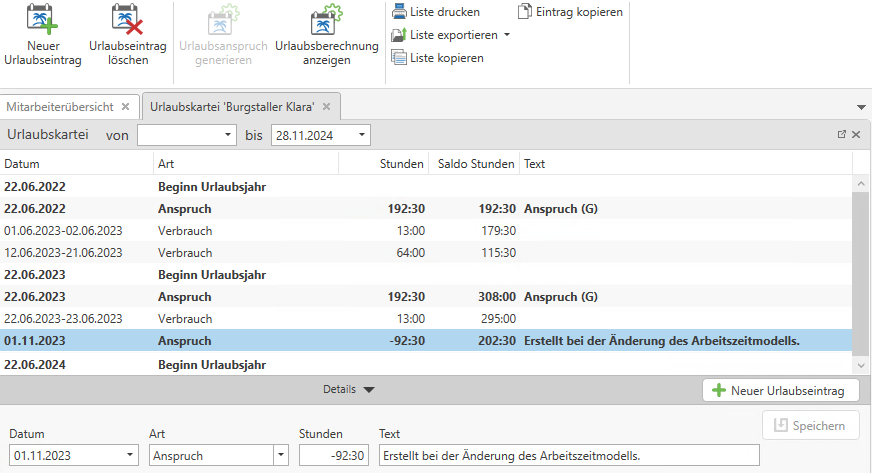The height and width of the screenshot is (473, 872).
Task: Close the Mitarbeiterübersicht tab
Action: point(125,106)
